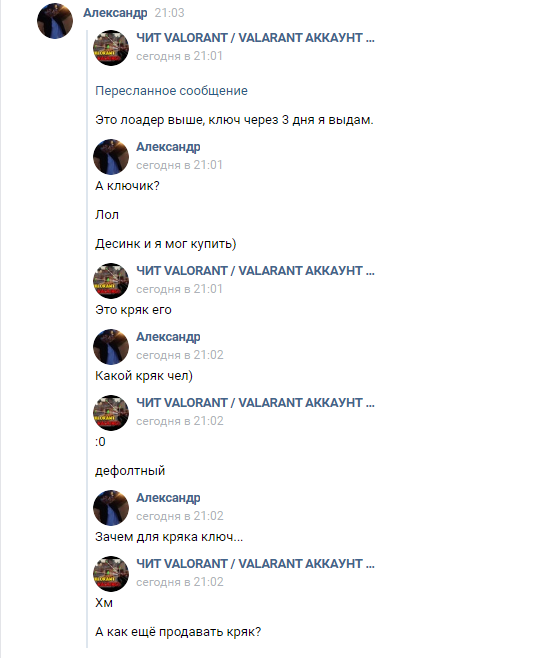This screenshot has height=658, width=551.
Task: Open Александр's avatar above 'Какой кряк чел)'
Action: tap(111, 347)
